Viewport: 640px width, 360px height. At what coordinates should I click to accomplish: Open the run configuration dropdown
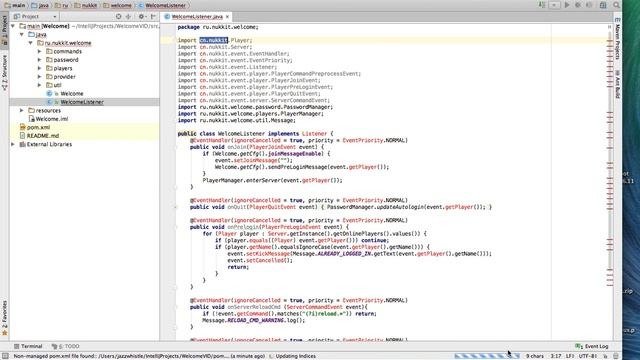(x=554, y=5)
